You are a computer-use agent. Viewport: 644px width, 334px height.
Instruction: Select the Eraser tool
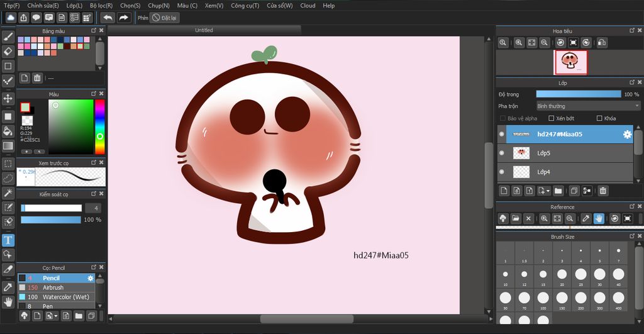pyautogui.click(x=8, y=52)
